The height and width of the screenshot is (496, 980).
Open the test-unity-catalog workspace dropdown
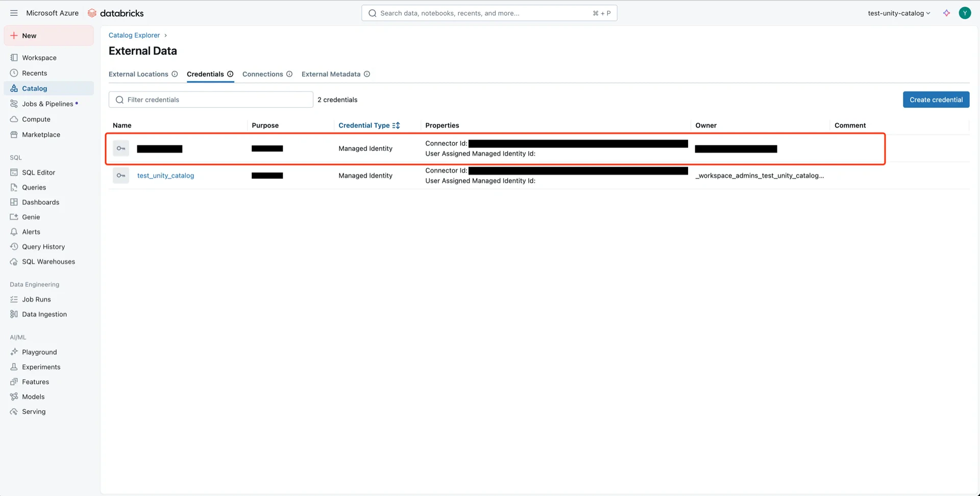tap(899, 13)
